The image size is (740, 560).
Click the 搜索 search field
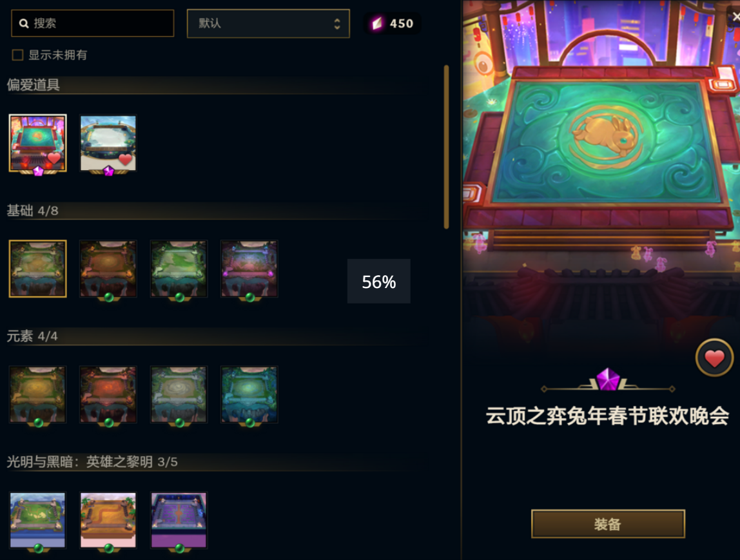click(x=93, y=23)
